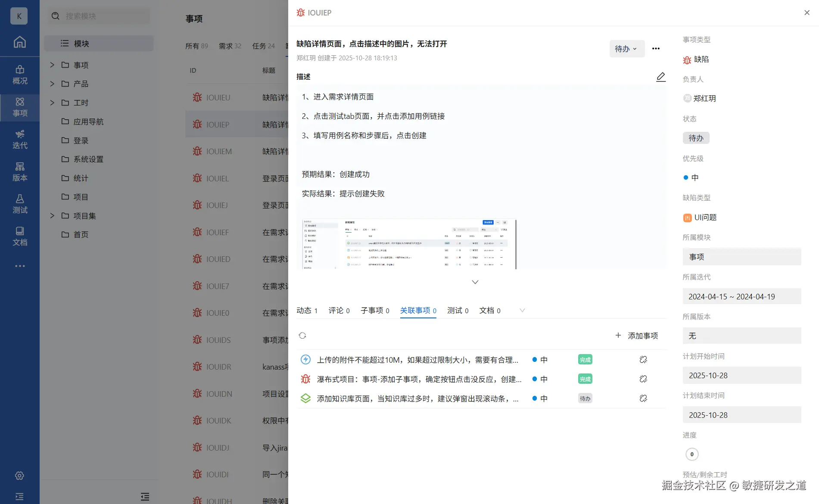Screen dimensions: 819x504
Task: Click the bug icon for IOUIEU row
Action: pyautogui.click(x=197, y=97)
